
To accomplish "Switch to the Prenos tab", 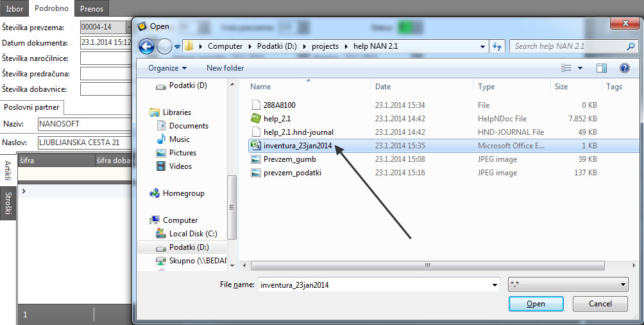I will [92, 9].
